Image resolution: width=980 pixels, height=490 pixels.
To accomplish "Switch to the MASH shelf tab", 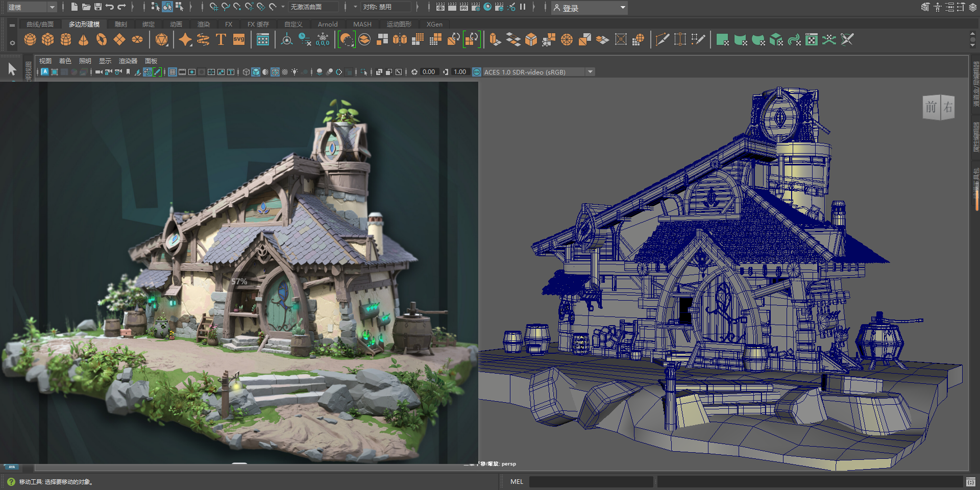I will 362,24.
